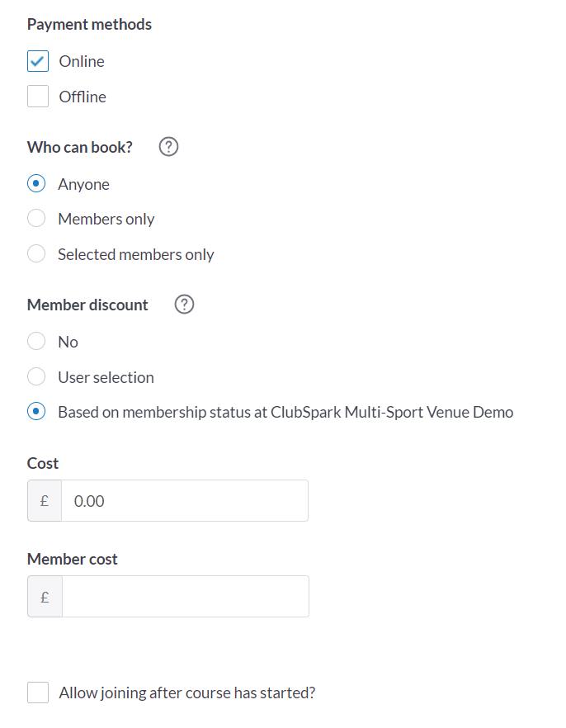Click the User selection label text

click(106, 377)
